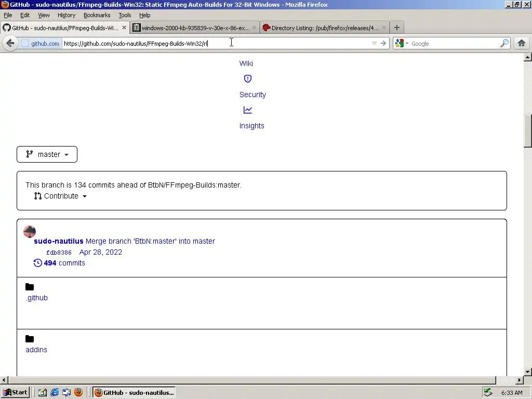Open the View menu
The image size is (532, 399).
(x=44, y=15)
